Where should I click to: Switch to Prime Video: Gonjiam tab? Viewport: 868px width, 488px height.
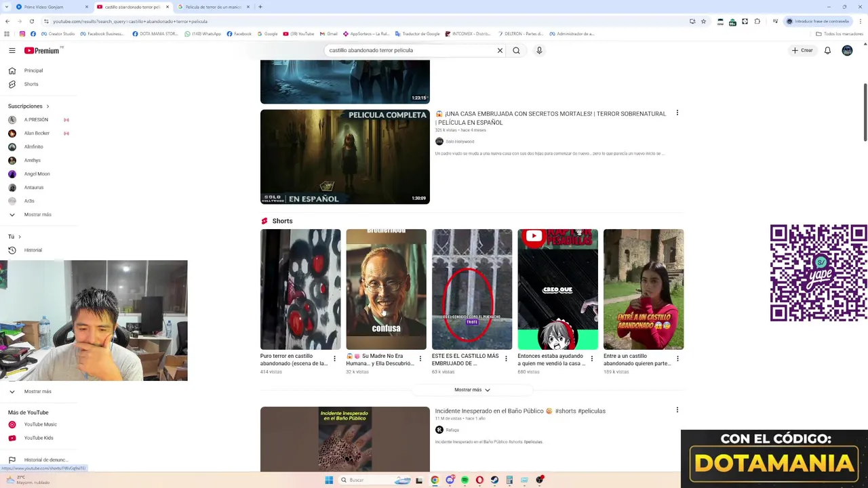[52, 7]
